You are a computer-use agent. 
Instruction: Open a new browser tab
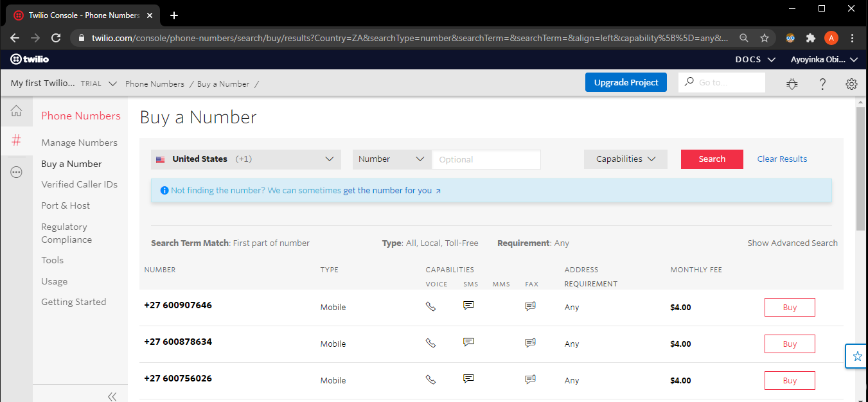point(173,15)
